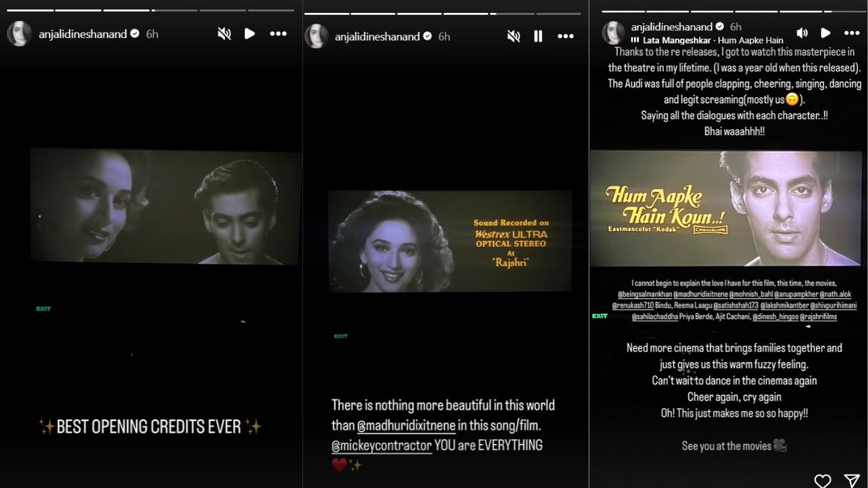Click the 6h timestamp on the left story
Viewport: 868px width, 488px height.
click(153, 34)
